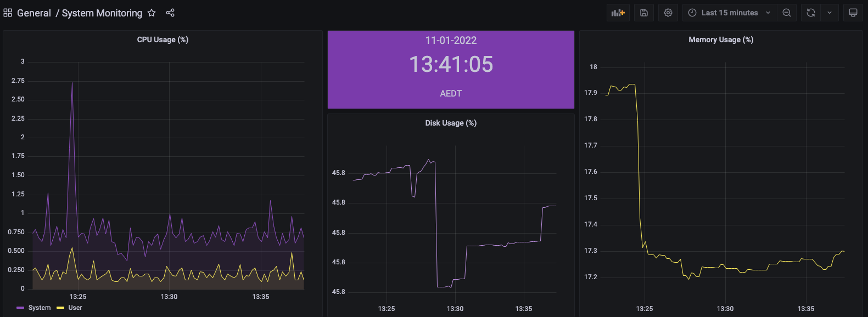Open the CPU Usage (%) panel title menu

pos(163,39)
